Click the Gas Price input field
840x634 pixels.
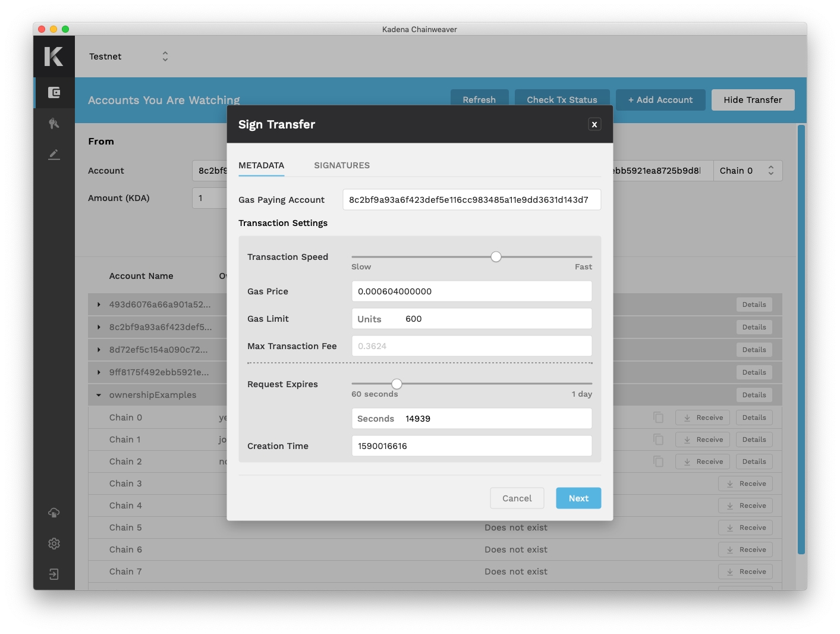[x=471, y=291]
